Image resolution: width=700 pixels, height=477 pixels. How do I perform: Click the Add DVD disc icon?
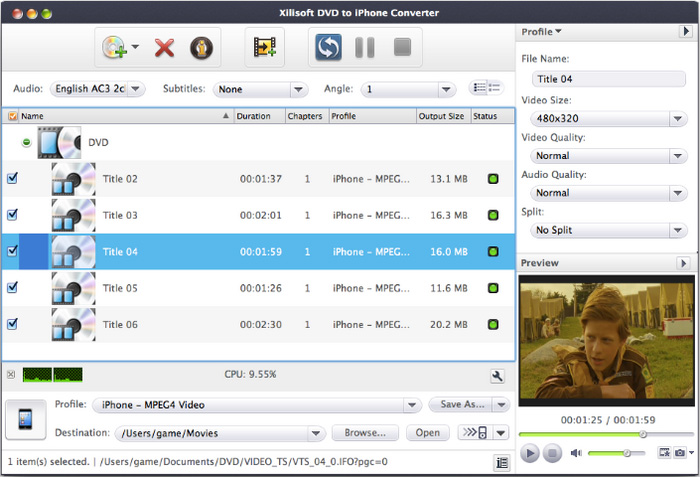click(x=114, y=47)
